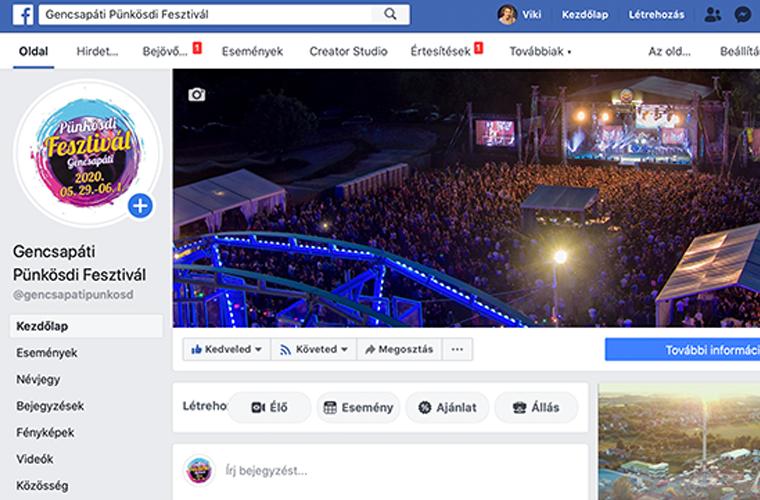Click Viki's profile avatar
This screenshot has height=500, width=760.
(507, 15)
